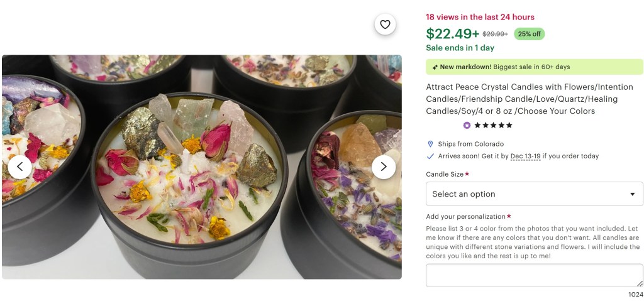Image resolution: width=644 pixels, height=301 pixels.
Task: Click the arrow on the Select an option box
Action: pos(632,194)
